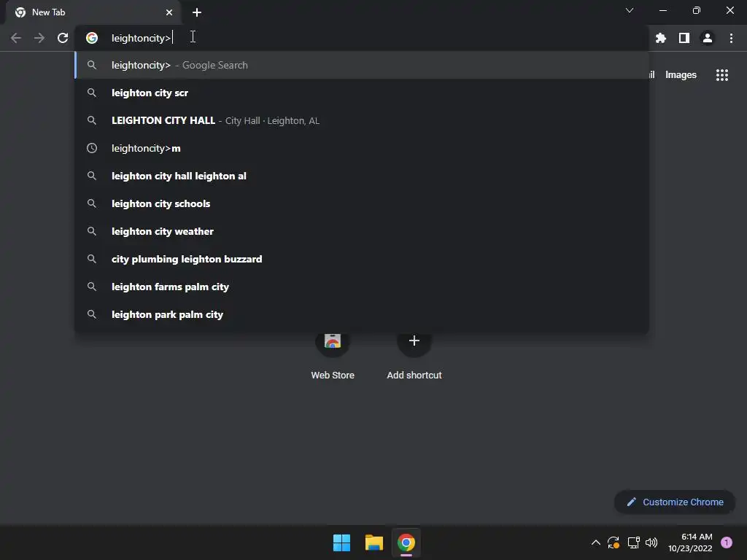Screen dimensions: 747x560
Task: Open the Web Store shortcut
Action: (333, 355)
